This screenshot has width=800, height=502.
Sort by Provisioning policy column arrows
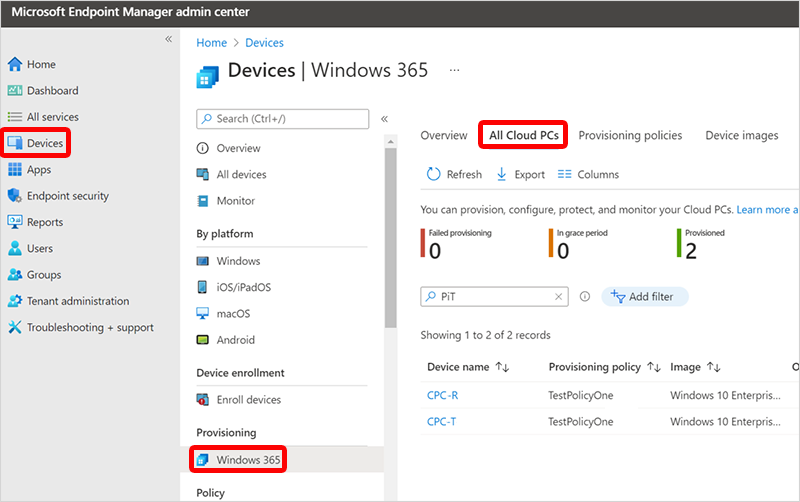point(654,367)
